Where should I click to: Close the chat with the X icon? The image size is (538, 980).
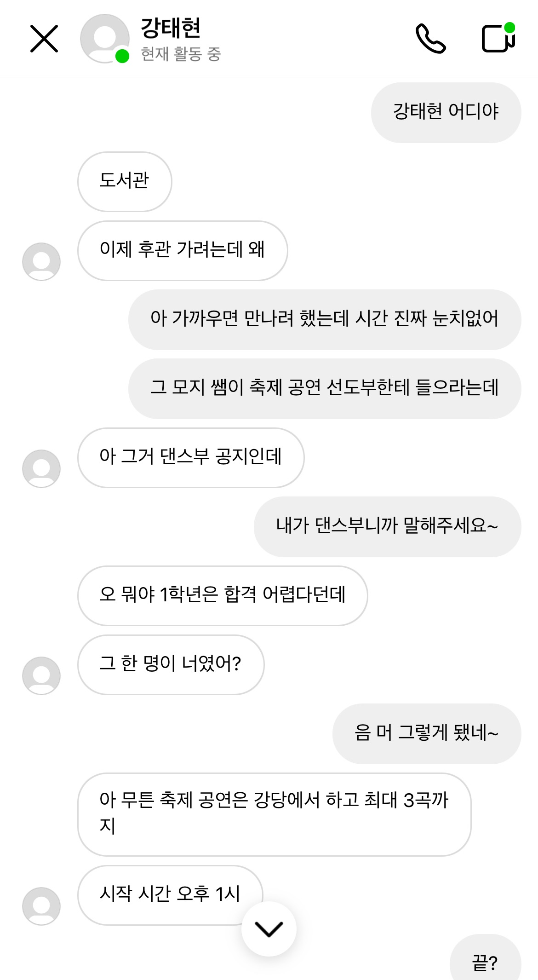click(x=44, y=39)
